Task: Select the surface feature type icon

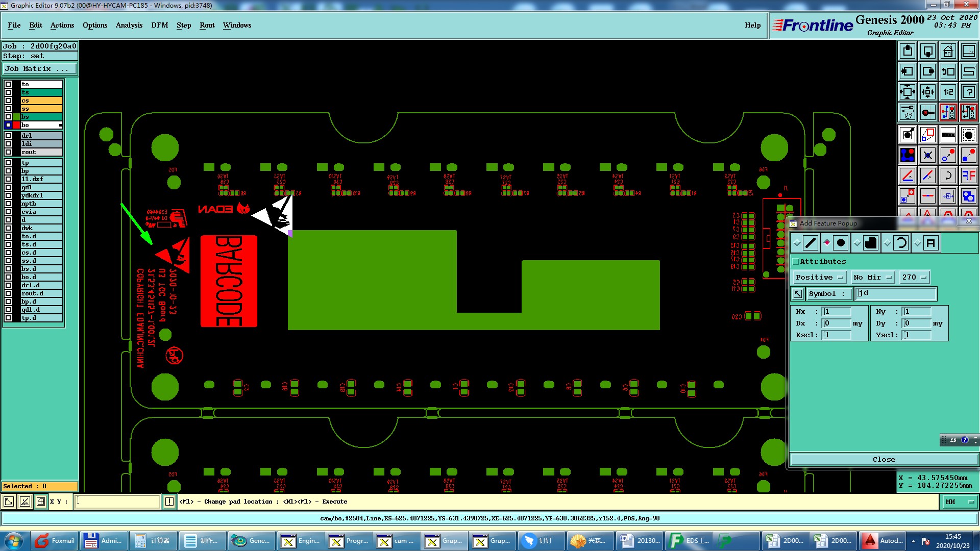Action: 871,243
